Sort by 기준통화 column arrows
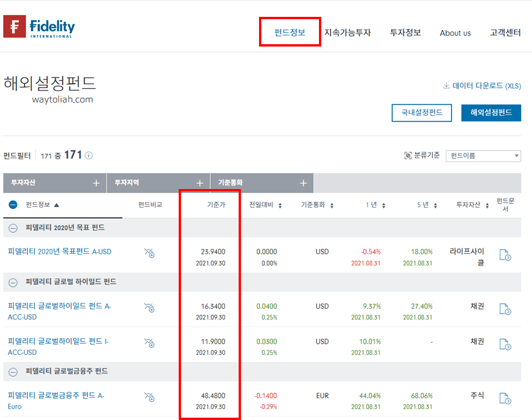Image resolution: width=532 pixels, height=420 pixels. click(332, 205)
